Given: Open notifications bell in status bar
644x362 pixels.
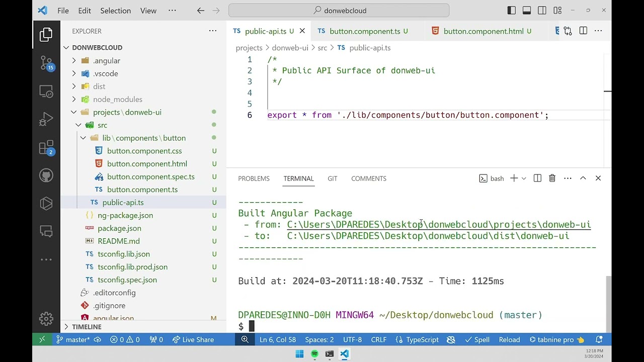Looking at the screenshot, I should (x=599, y=340).
